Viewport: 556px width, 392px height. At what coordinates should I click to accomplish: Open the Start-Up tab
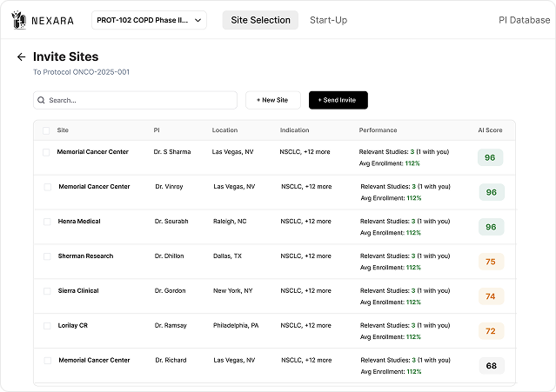328,20
